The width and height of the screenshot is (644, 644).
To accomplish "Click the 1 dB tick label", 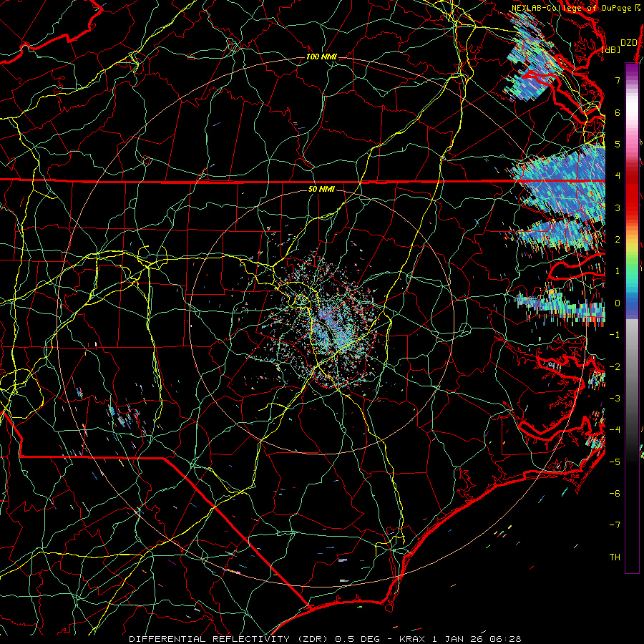I will click(x=618, y=271).
